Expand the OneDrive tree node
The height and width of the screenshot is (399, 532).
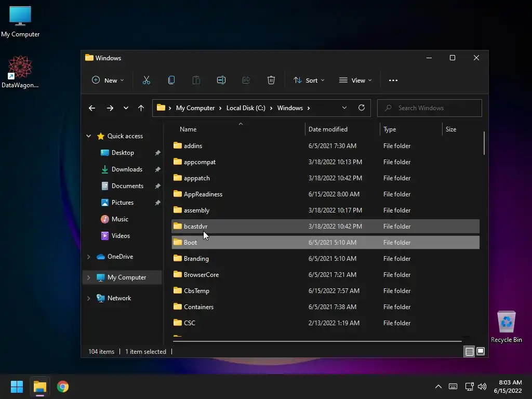pyautogui.click(x=88, y=257)
